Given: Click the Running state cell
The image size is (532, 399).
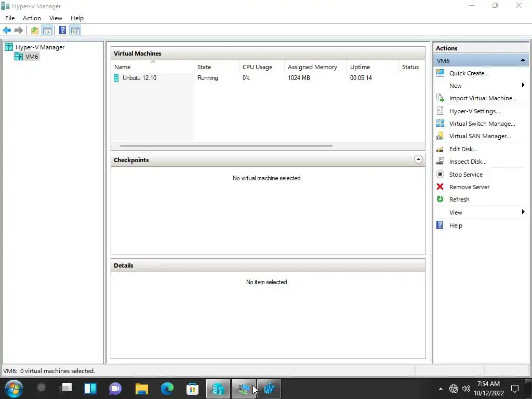Looking at the screenshot, I should (x=208, y=78).
